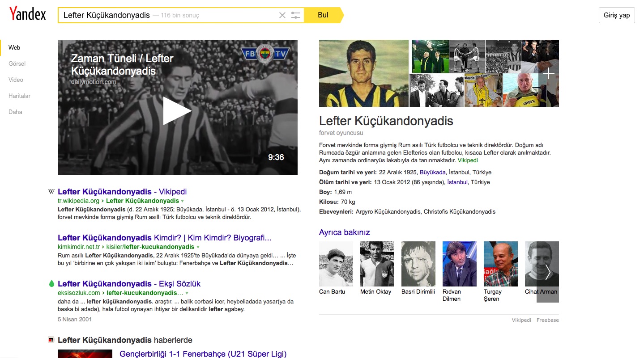Click the FB TV logo on the video
Image resolution: width=644 pixels, height=358 pixels.
pos(266,55)
